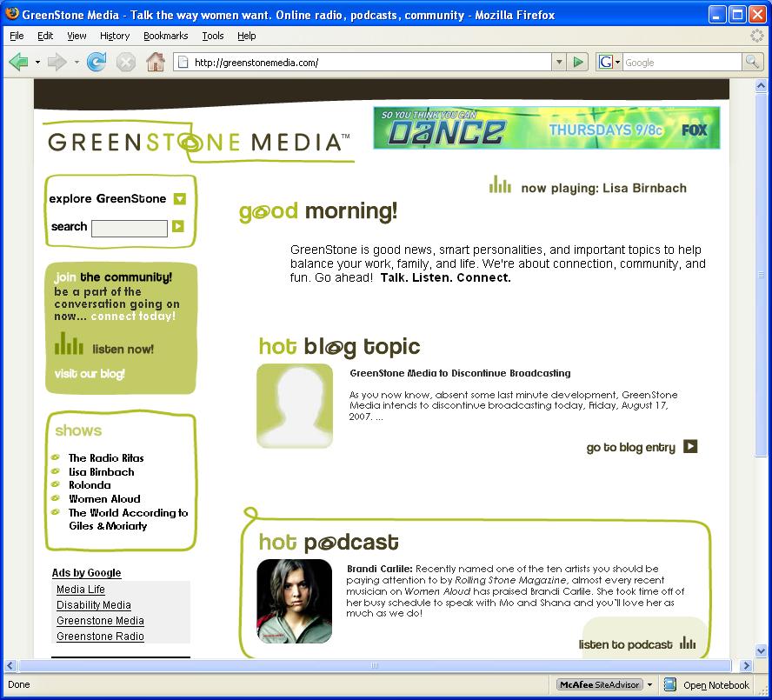Reload the page with the refresh icon
This screenshot has height=700, width=772.
[96, 62]
